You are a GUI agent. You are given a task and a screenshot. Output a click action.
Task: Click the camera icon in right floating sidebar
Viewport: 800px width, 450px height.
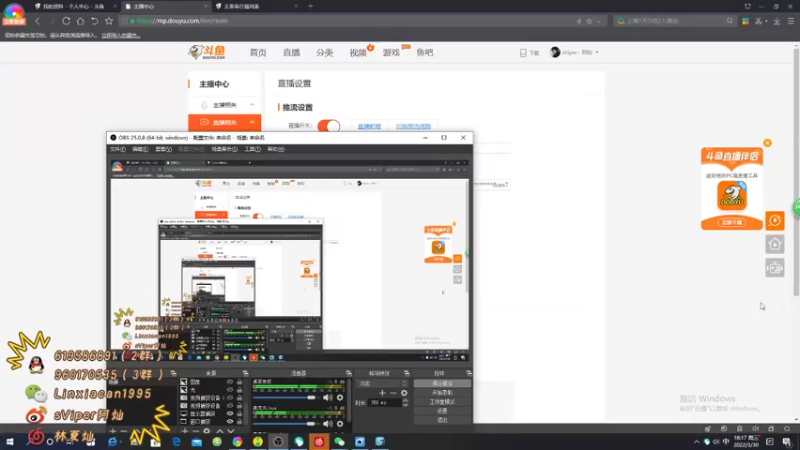[774, 268]
